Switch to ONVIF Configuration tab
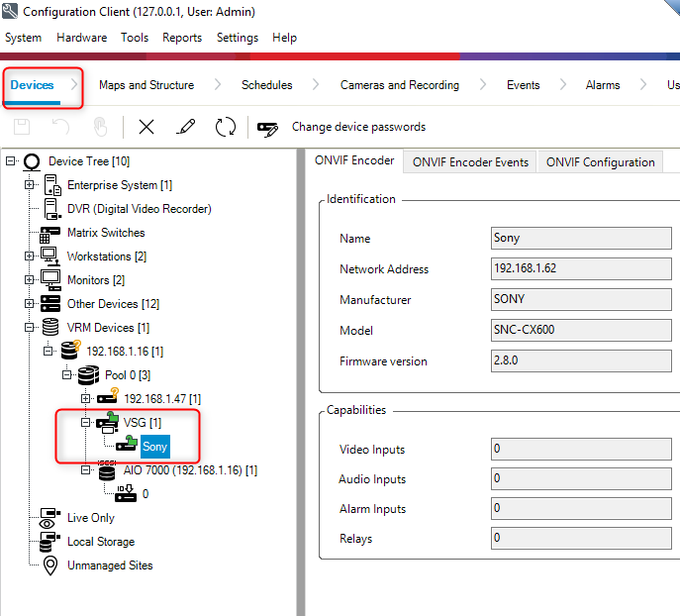The height and width of the screenshot is (616, 680). [x=600, y=162]
